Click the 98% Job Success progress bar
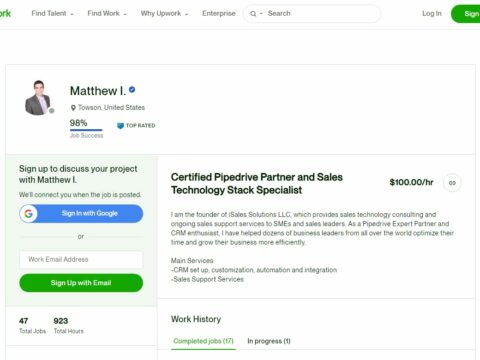Viewport: 480px width, 360px height. tap(86, 130)
